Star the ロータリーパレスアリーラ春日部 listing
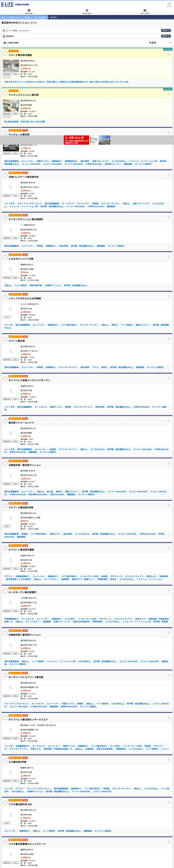 [169, 676]
